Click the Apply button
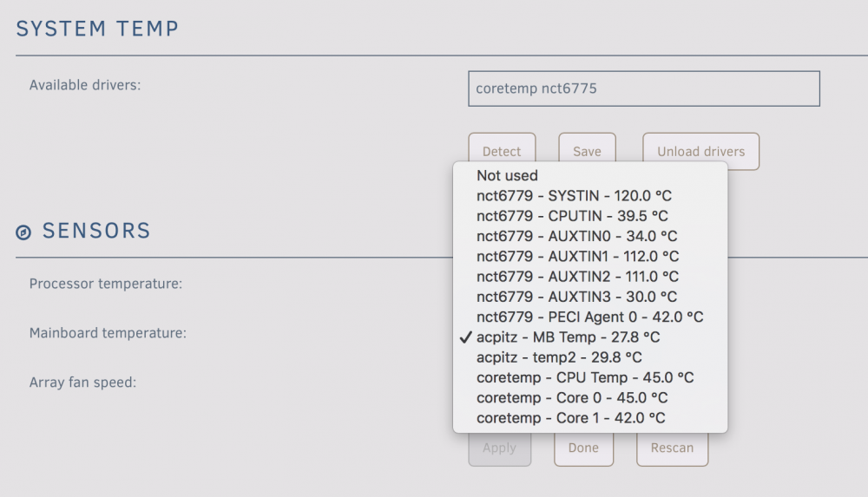 (499, 448)
